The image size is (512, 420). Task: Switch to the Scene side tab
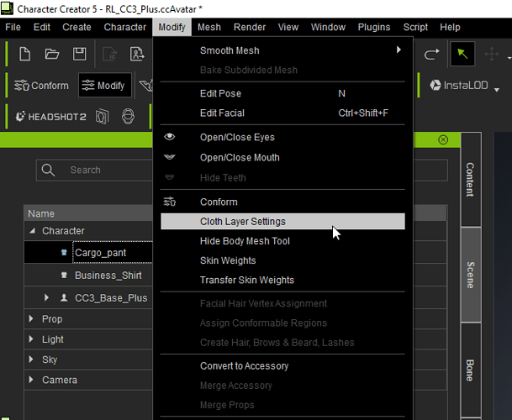point(470,276)
